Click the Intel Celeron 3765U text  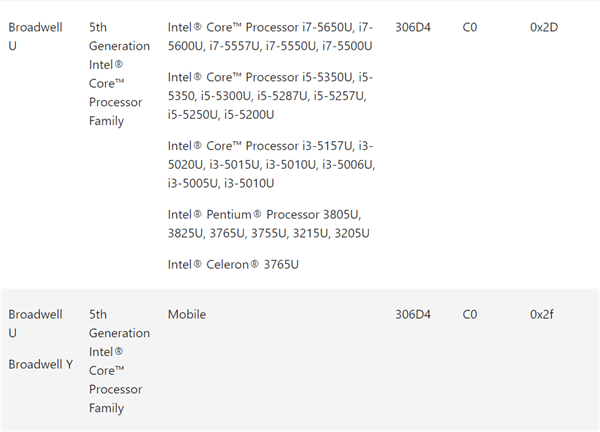233,264
